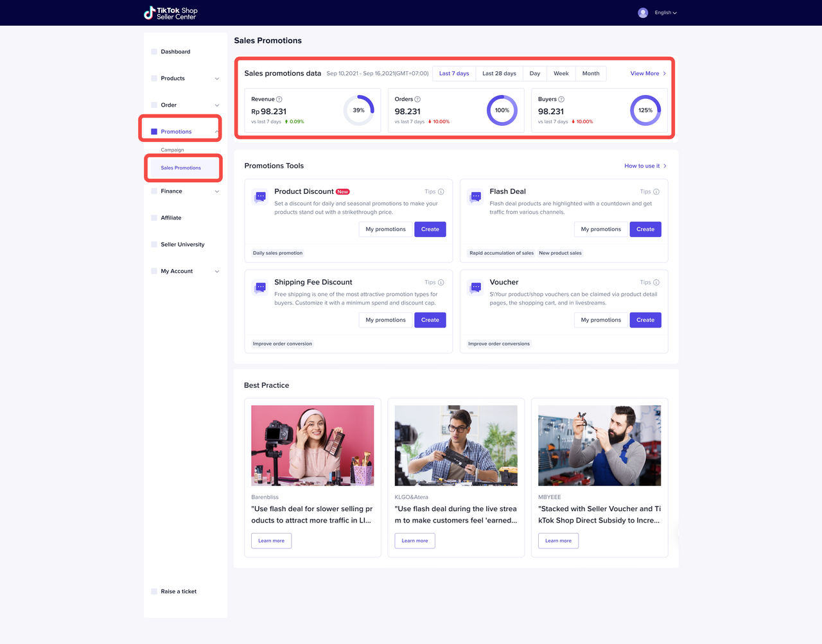Viewport: 822px width, 644px height.
Task: Click Create under Flash Deal
Action: click(645, 229)
